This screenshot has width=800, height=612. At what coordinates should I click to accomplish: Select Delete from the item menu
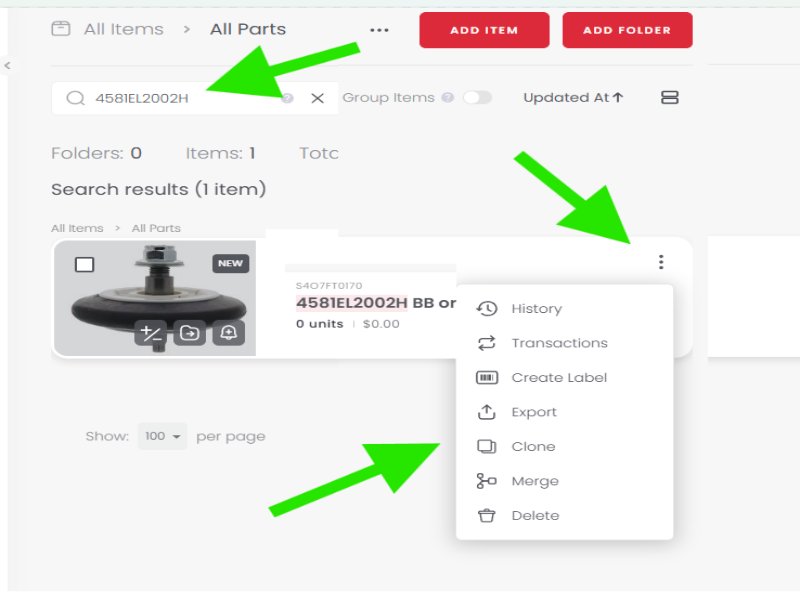535,516
